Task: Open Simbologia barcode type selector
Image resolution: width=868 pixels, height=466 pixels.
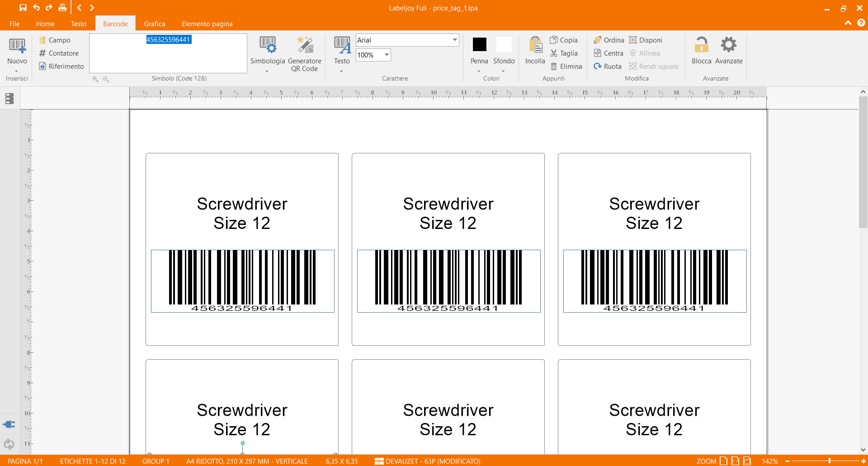Action: (268, 54)
